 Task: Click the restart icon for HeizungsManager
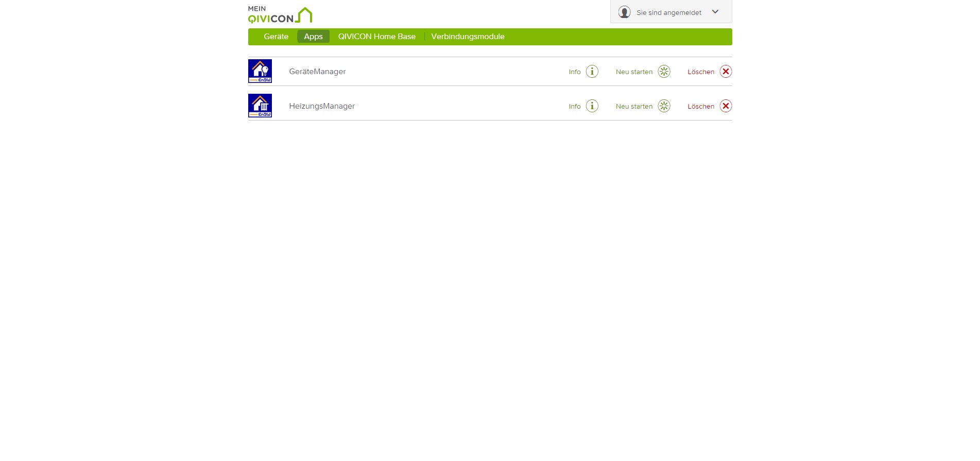pyautogui.click(x=664, y=106)
